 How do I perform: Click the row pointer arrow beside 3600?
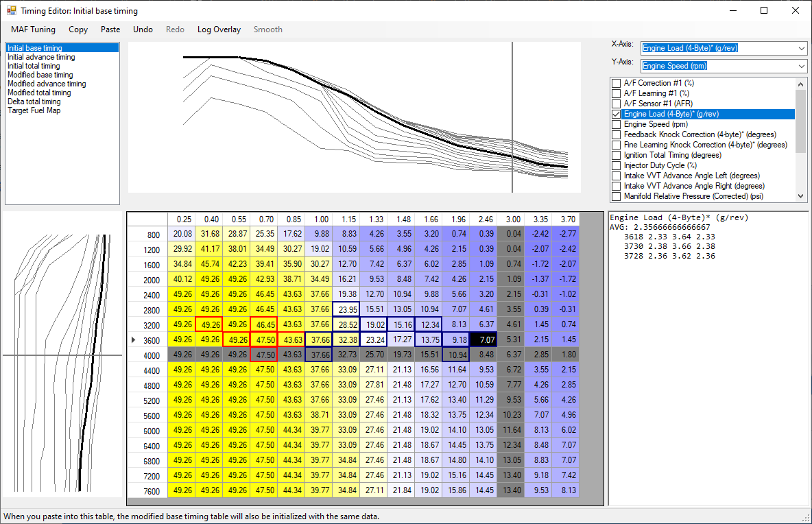tap(133, 339)
